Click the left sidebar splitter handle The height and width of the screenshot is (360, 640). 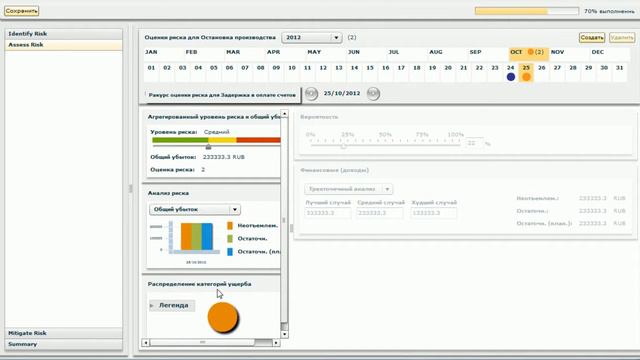coord(131,189)
